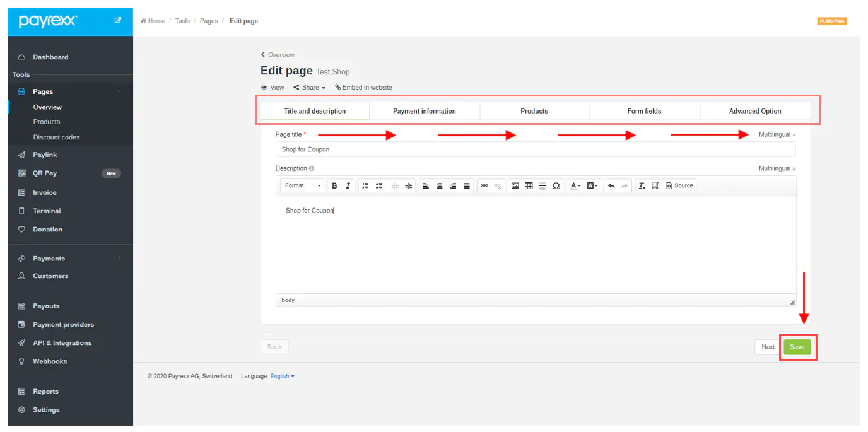Insert a numbered list
868x432 pixels.
point(365,185)
